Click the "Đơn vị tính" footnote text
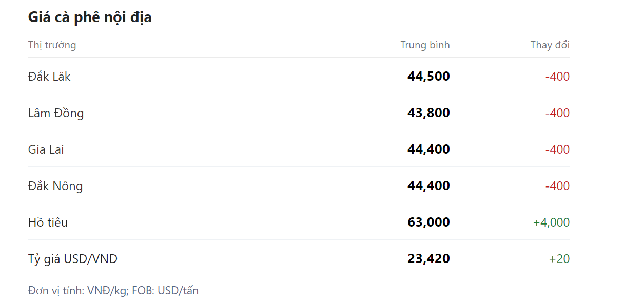This screenshot has height=299, width=644. pyautogui.click(x=113, y=291)
